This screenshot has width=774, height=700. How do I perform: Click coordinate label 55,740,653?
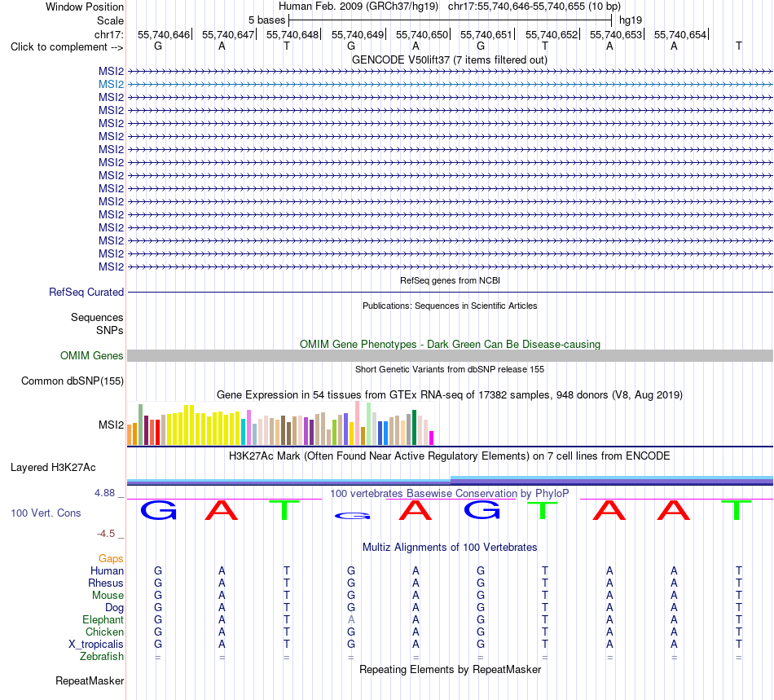click(616, 34)
